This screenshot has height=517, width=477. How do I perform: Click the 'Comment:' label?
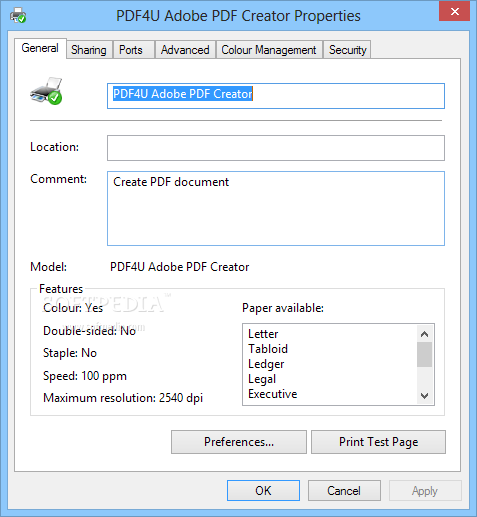59,179
